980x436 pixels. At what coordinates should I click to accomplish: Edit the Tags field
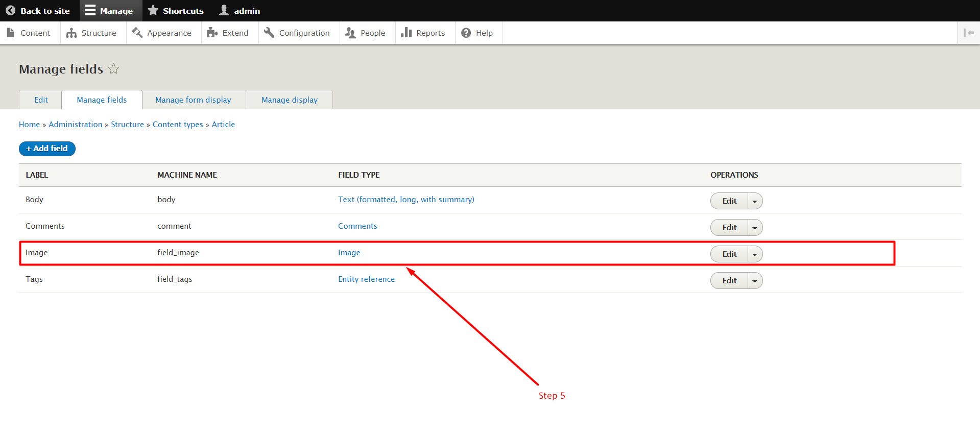tap(729, 281)
